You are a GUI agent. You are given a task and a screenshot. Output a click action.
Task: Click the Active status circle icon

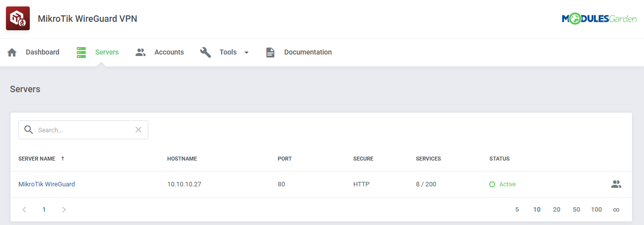(x=492, y=184)
